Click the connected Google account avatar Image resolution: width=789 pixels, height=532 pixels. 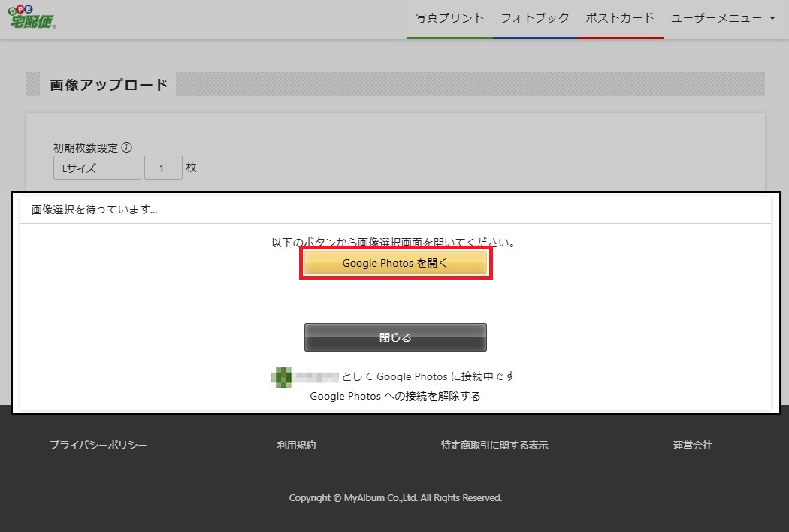(x=281, y=377)
